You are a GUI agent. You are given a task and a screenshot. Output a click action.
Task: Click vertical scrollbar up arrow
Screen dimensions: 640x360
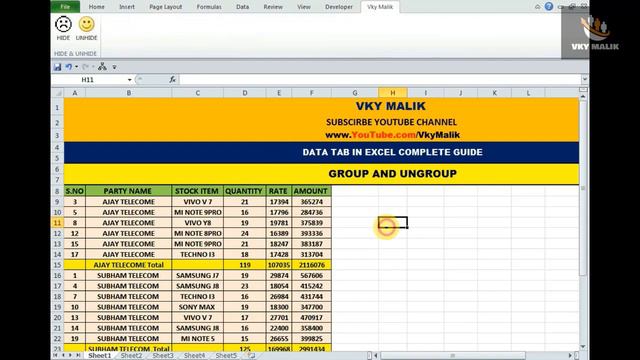(583, 97)
